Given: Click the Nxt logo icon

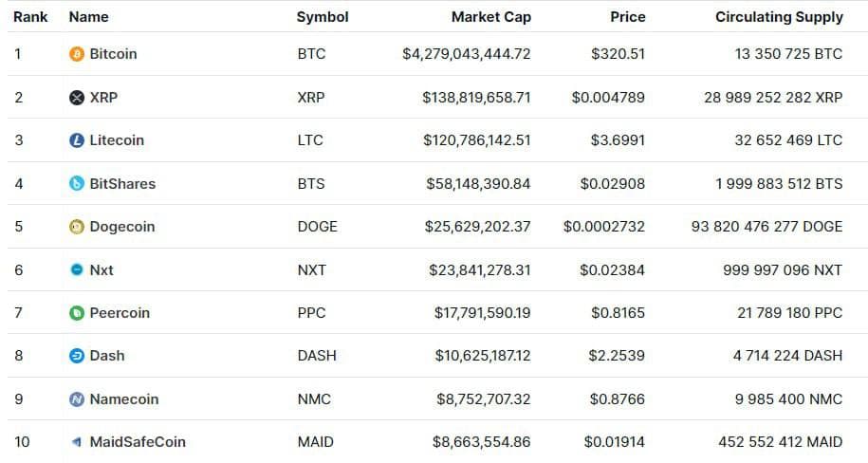Looking at the screenshot, I should [x=78, y=270].
